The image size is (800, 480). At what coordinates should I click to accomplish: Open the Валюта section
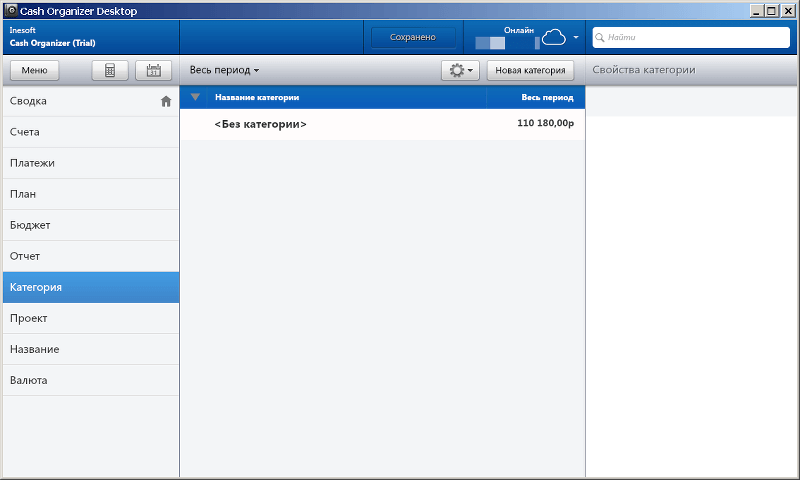(91, 381)
